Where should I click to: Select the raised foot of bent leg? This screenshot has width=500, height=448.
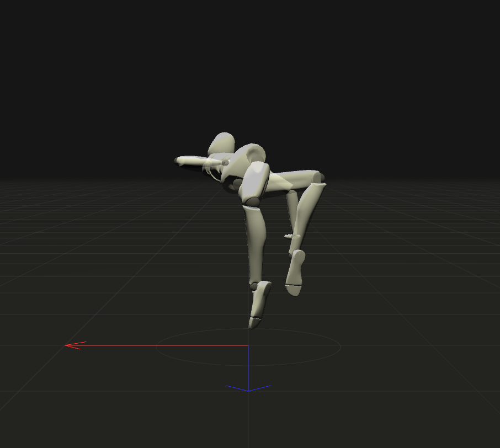[x=295, y=273]
